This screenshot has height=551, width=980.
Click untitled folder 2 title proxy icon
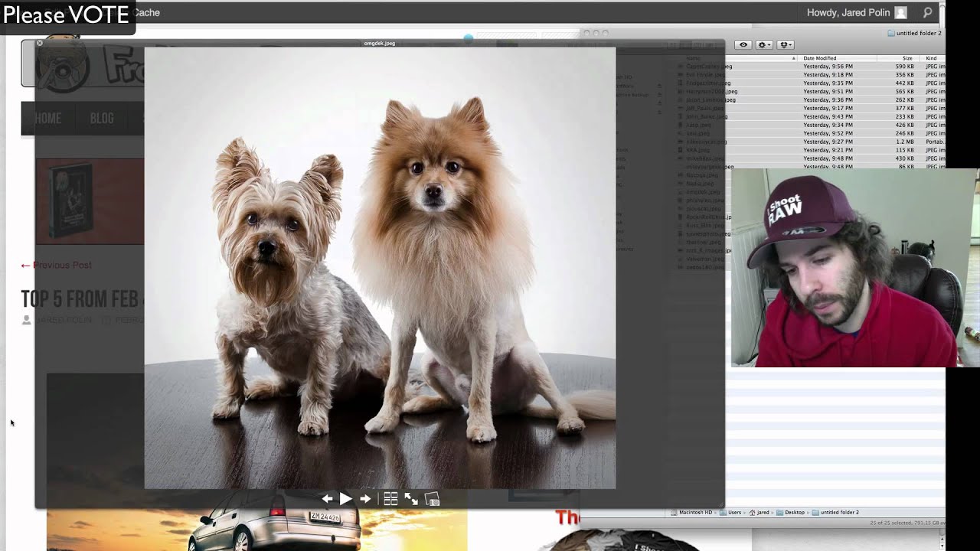click(891, 34)
